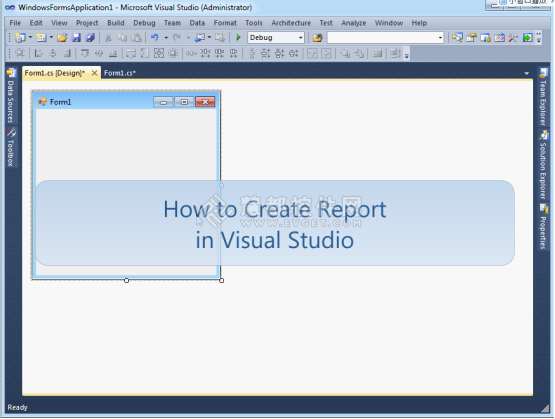Viewport: 555px width, 419px height.
Task: Start debugging with the green play icon
Action: click(x=238, y=37)
